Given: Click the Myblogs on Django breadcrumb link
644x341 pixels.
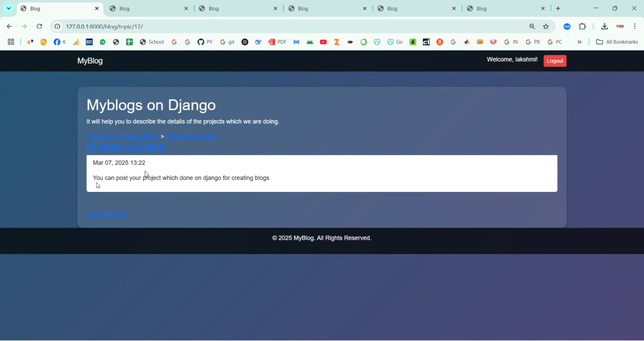Looking at the screenshot, I should pos(191,137).
